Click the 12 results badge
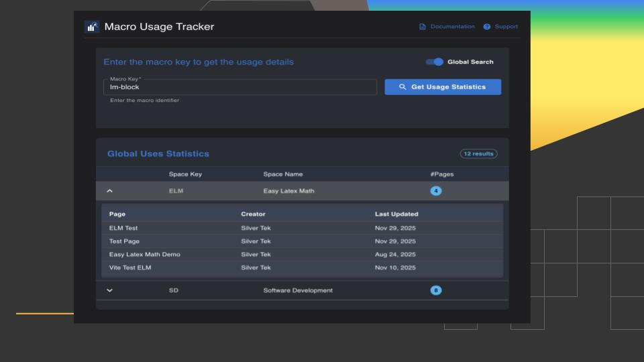This screenshot has width=644, height=362. pos(478,154)
